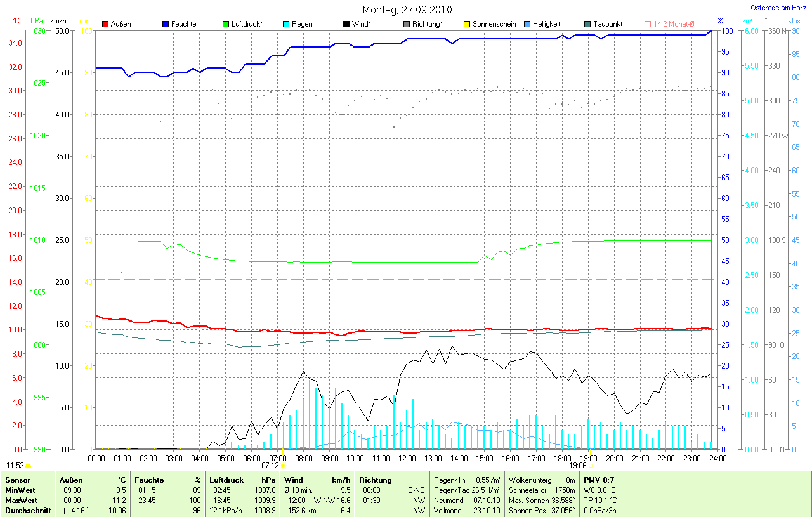
Task: Click the Sensor header in data table
Action: (18, 480)
